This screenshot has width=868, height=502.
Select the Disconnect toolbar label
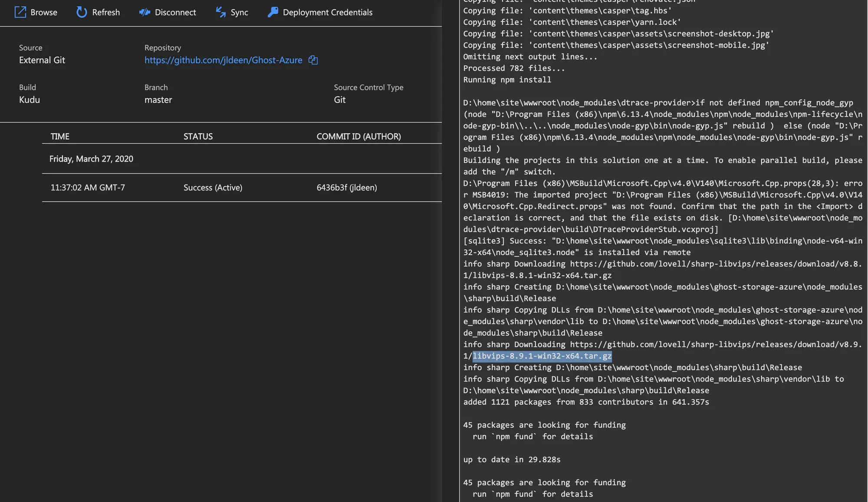(x=175, y=12)
